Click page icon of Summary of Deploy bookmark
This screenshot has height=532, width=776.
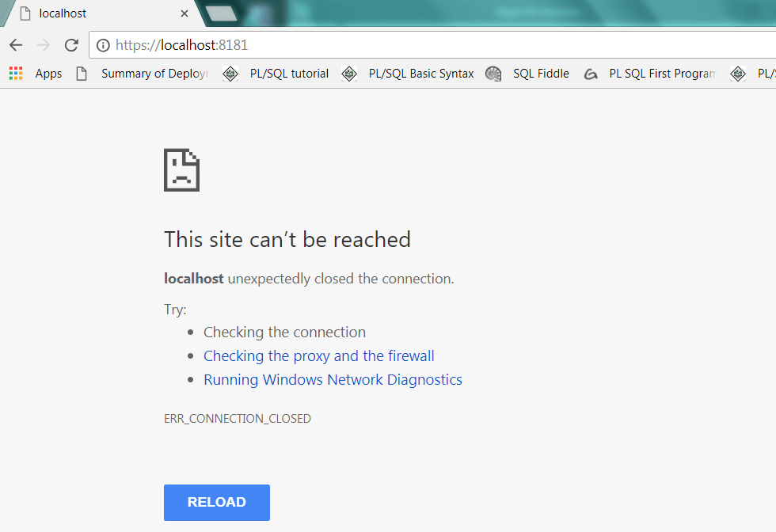point(82,74)
